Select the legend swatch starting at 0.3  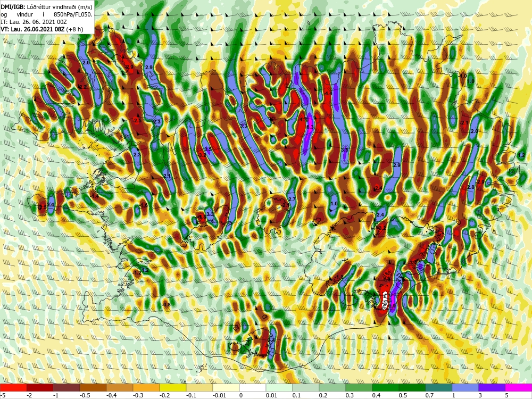pyautogui.click(x=359, y=387)
